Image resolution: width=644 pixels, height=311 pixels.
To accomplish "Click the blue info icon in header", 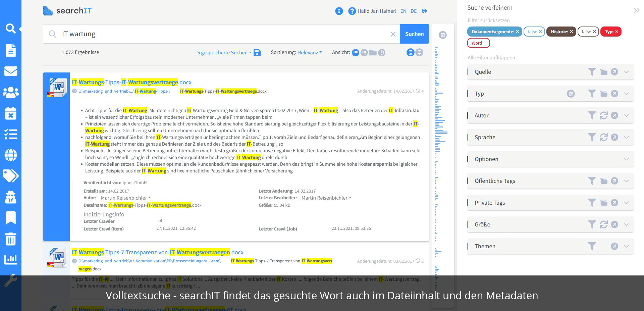I will (x=339, y=11).
